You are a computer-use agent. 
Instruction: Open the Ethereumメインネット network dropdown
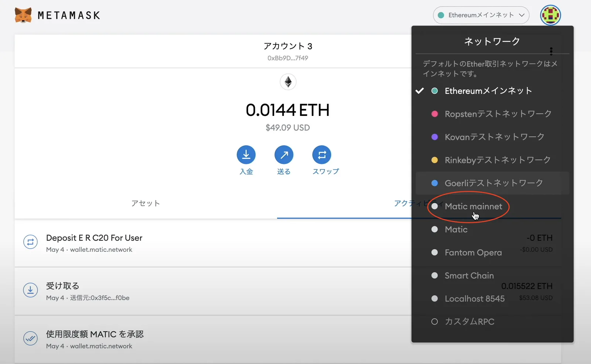click(481, 15)
